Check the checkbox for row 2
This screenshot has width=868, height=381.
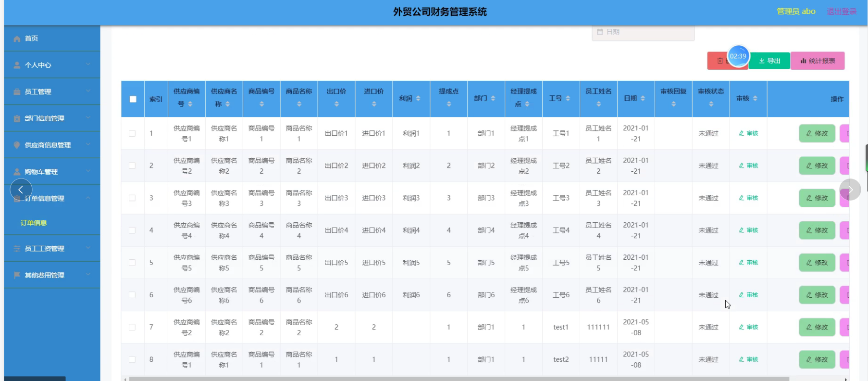click(x=132, y=165)
